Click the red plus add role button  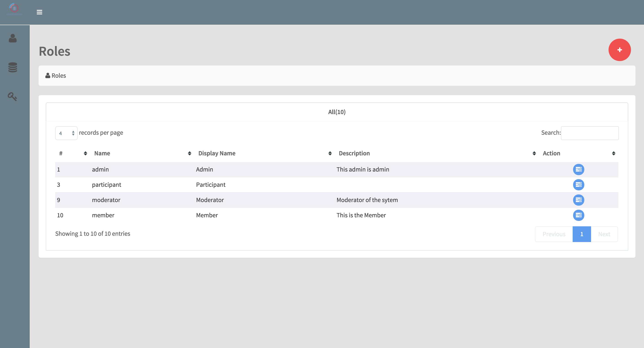[x=619, y=50]
